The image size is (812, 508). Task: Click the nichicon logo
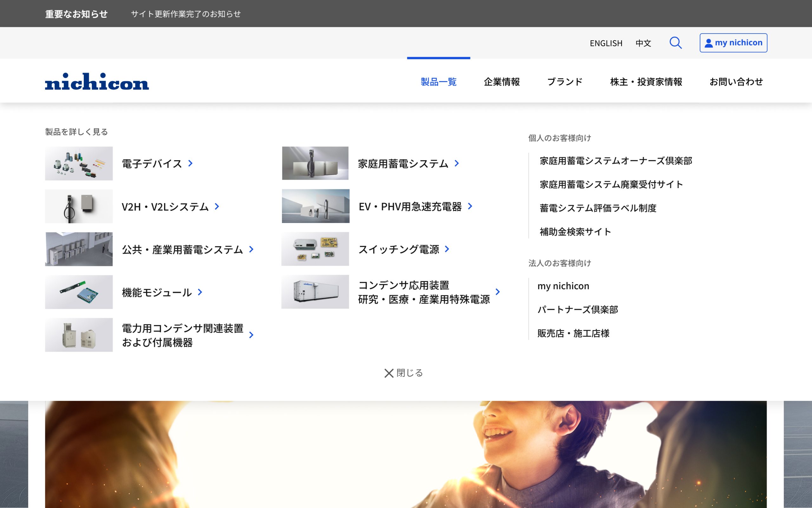coord(97,81)
